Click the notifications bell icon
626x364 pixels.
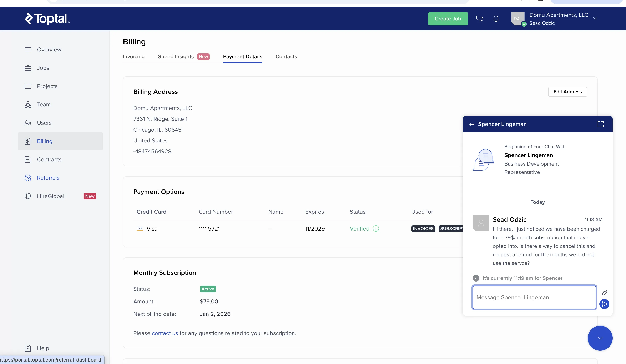pos(496,19)
